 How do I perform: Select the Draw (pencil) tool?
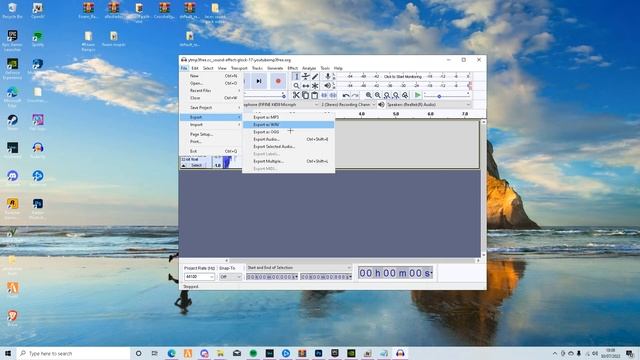315,76
